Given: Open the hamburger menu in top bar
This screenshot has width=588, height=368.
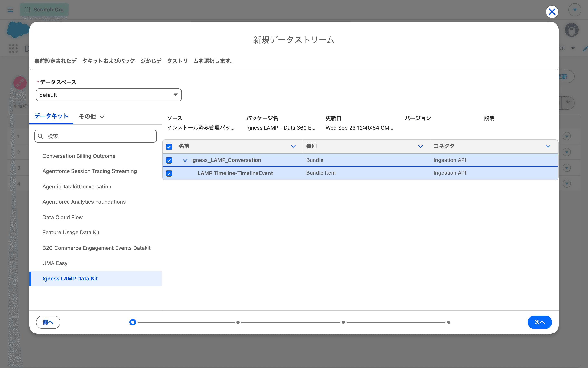Looking at the screenshot, I should point(10,10).
